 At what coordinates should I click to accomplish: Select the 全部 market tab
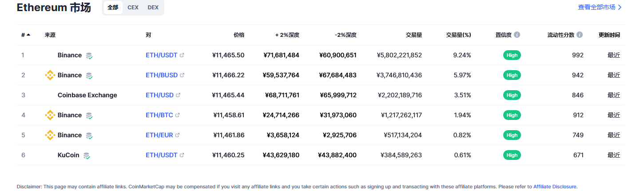tap(113, 8)
